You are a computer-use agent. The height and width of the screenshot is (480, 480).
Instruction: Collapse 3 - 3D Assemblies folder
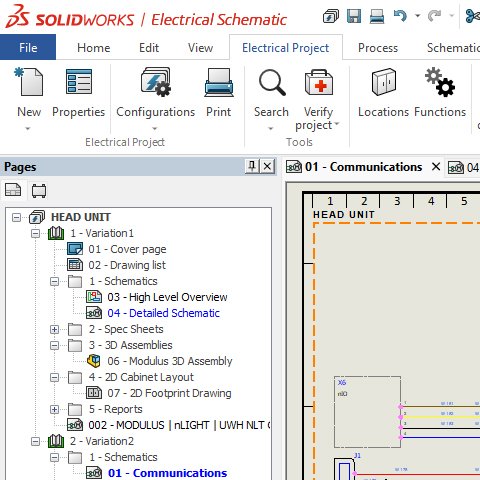point(54,346)
